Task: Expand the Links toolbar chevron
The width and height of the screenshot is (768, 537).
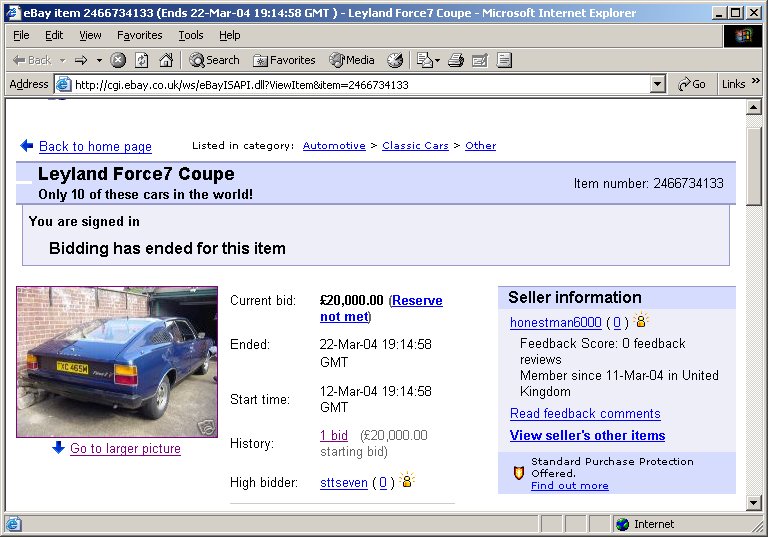Action: click(756, 80)
